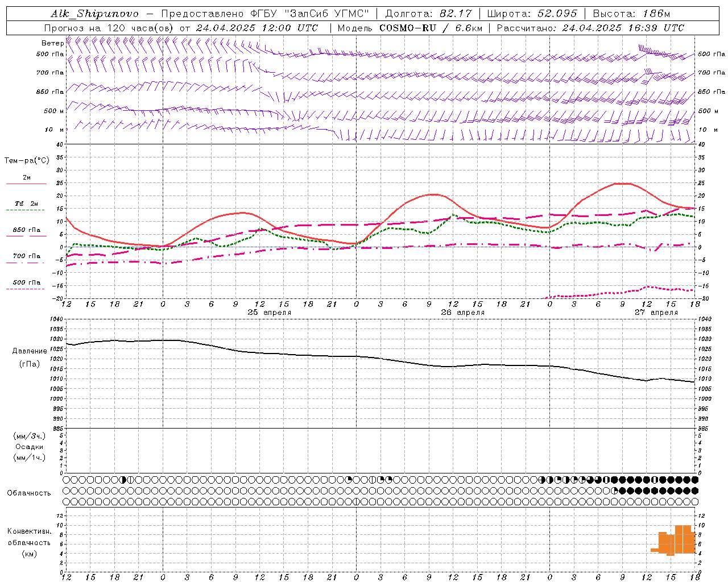Click the computed time 24.04.2025 16:39 UTC
728x582 pixels.
pos(623,28)
